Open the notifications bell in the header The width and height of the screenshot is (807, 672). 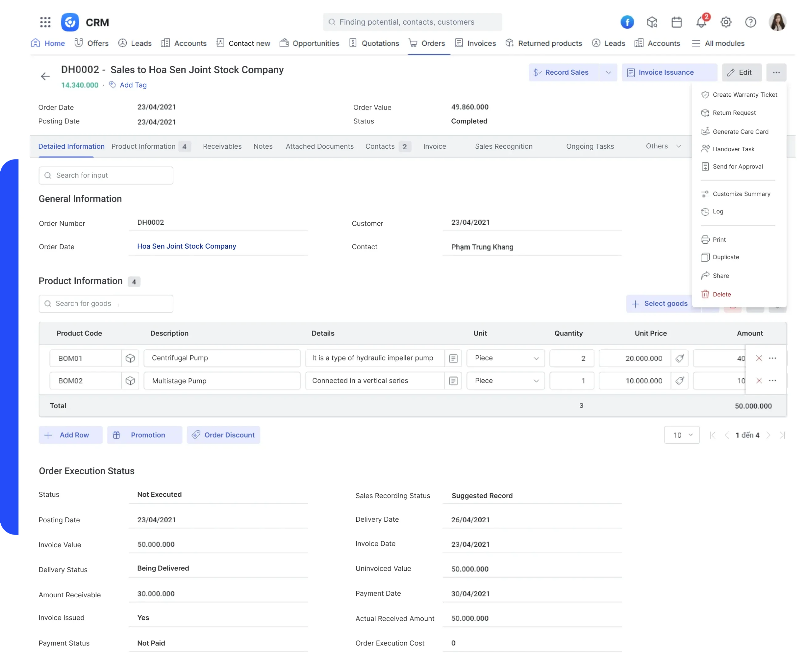(701, 22)
